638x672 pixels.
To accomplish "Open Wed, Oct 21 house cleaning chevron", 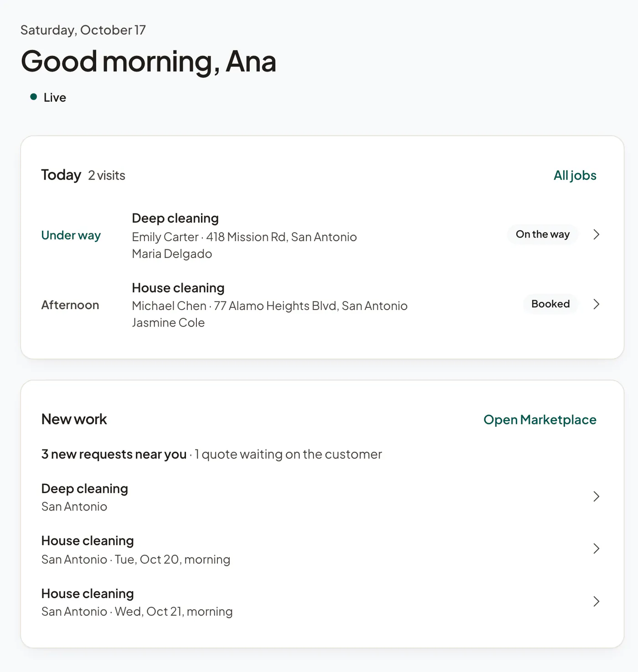I will (x=596, y=601).
